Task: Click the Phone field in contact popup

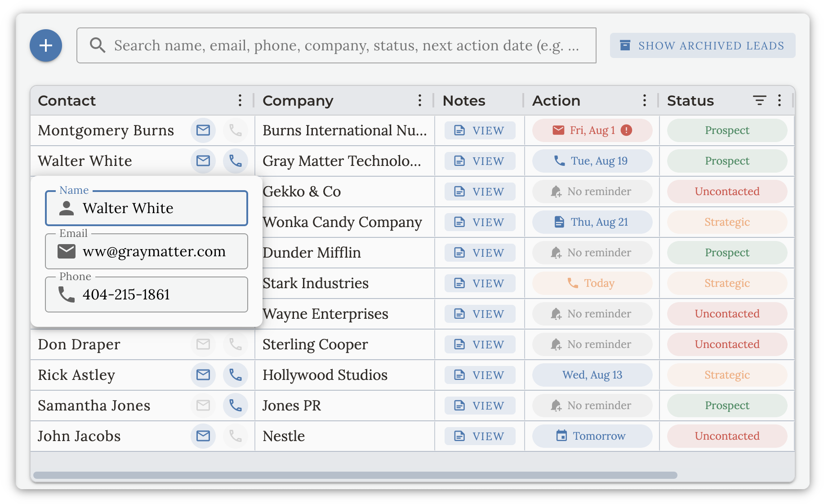Action: pos(147,295)
